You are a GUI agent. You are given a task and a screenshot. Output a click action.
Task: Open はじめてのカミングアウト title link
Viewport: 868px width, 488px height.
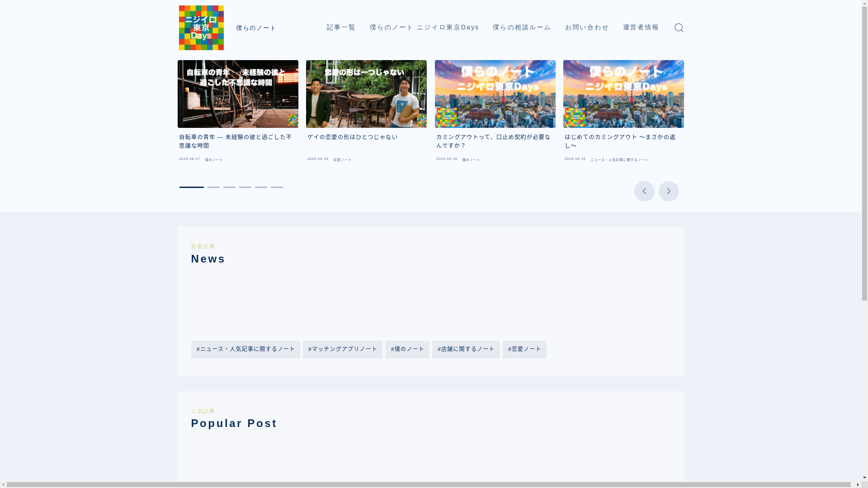pyautogui.click(x=620, y=141)
